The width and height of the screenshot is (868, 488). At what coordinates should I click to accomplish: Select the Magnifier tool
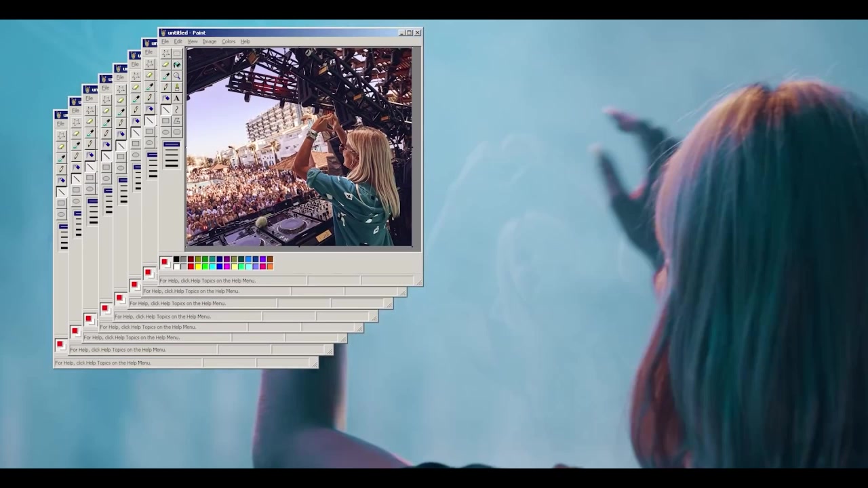coord(177,76)
